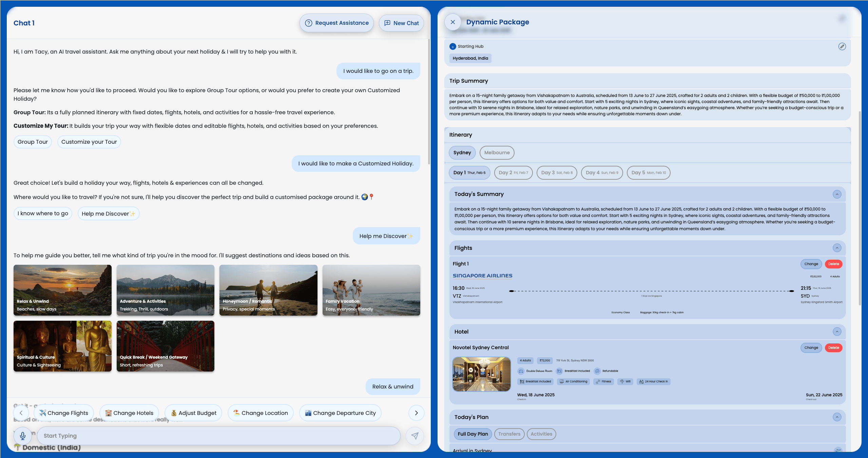Click the edit pencil icon for Starting Hub
The width and height of the screenshot is (868, 458).
click(x=842, y=46)
